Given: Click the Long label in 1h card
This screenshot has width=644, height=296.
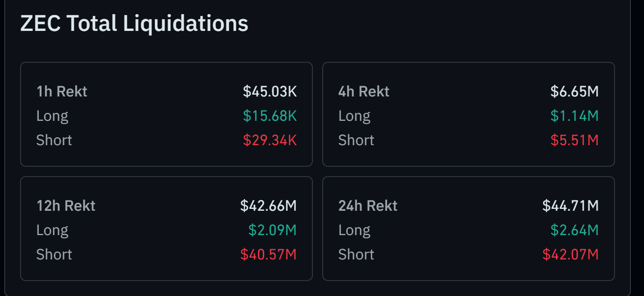Looking at the screenshot, I should 52,116.
